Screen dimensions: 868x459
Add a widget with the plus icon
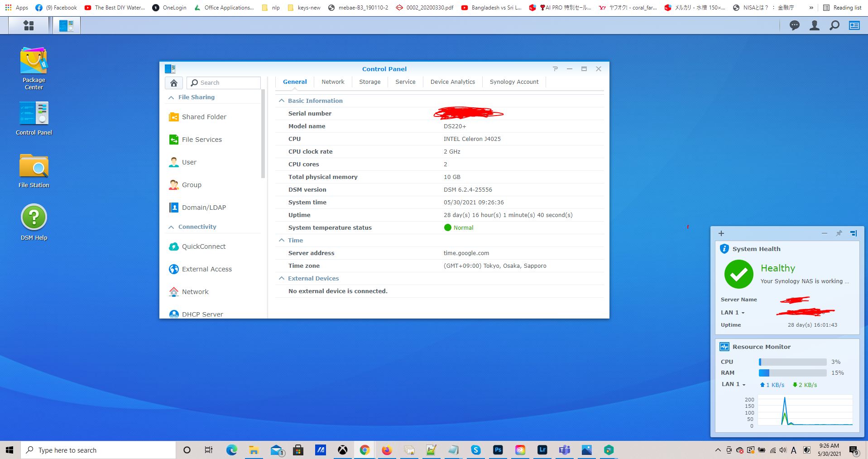coord(721,233)
